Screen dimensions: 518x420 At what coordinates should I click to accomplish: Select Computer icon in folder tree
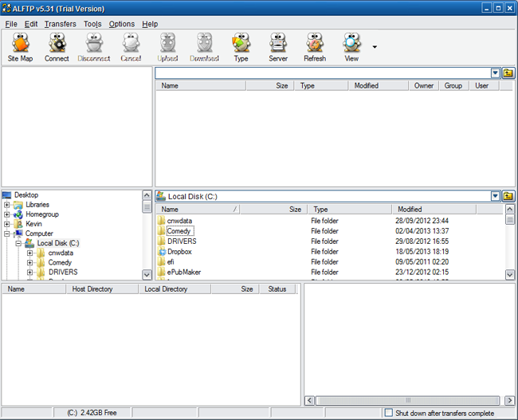click(18, 234)
